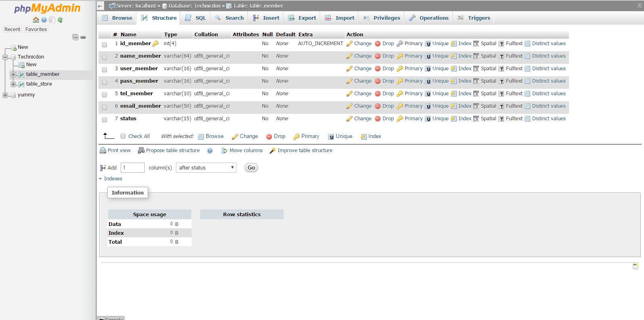Click the bookmark note icon at bottom right
Screen dimensions: 644x320
[x=636, y=266]
